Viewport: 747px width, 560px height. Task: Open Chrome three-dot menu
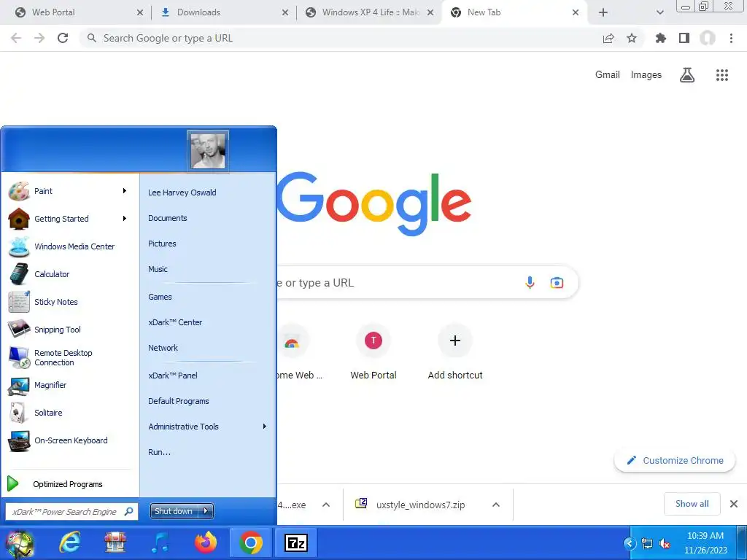pyautogui.click(x=731, y=38)
